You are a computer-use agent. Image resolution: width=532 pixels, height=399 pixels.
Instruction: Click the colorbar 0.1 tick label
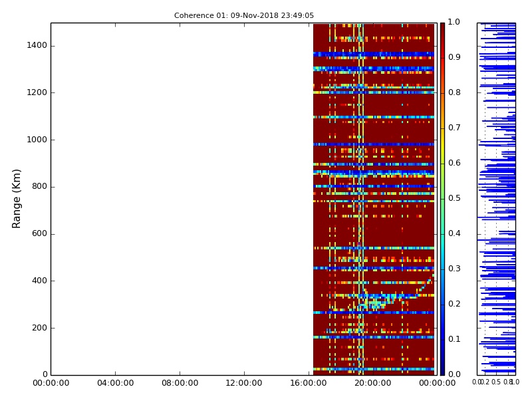pyautogui.click(x=454, y=339)
